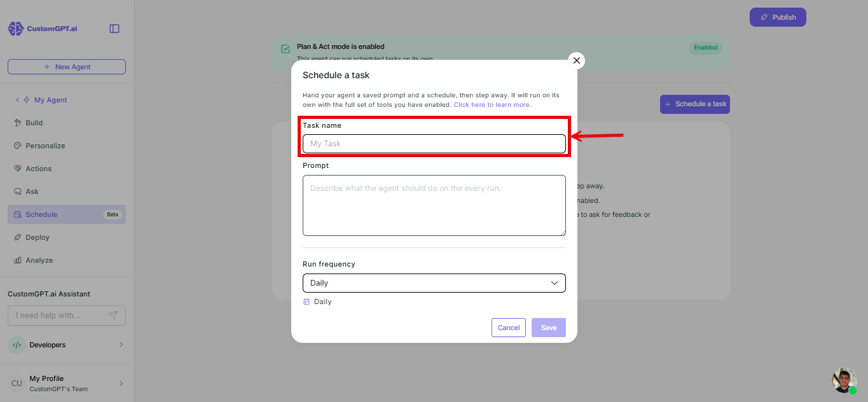This screenshot has height=402, width=868.
Task: Send the assistant help message icon
Action: [x=113, y=315]
